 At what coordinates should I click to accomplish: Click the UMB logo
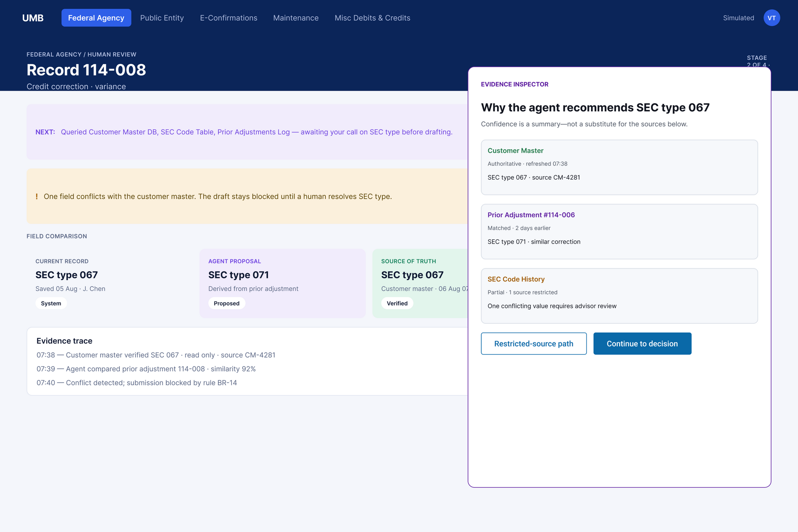click(33, 18)
